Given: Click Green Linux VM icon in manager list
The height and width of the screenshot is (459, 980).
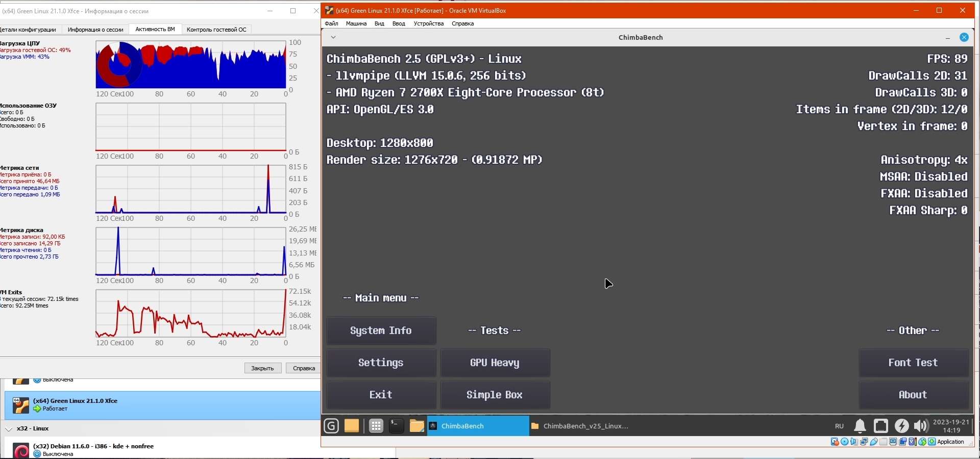Looking at the screenshot, I should tap(21, 405).
